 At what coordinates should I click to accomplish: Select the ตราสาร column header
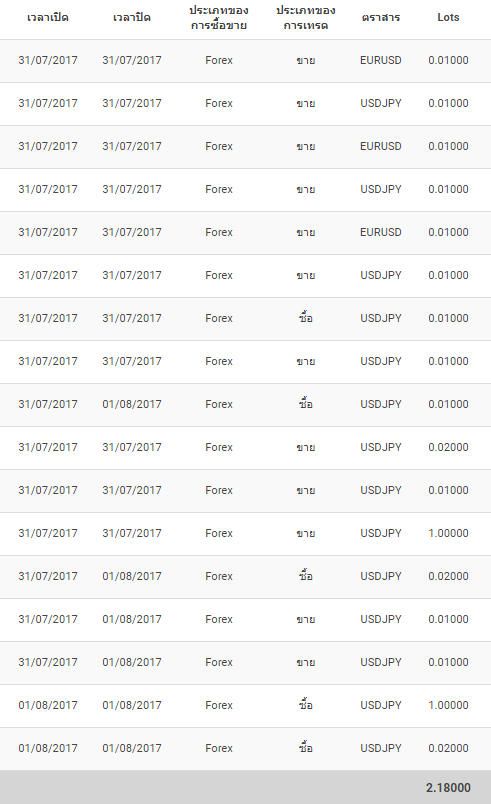[x=380, y=18]
